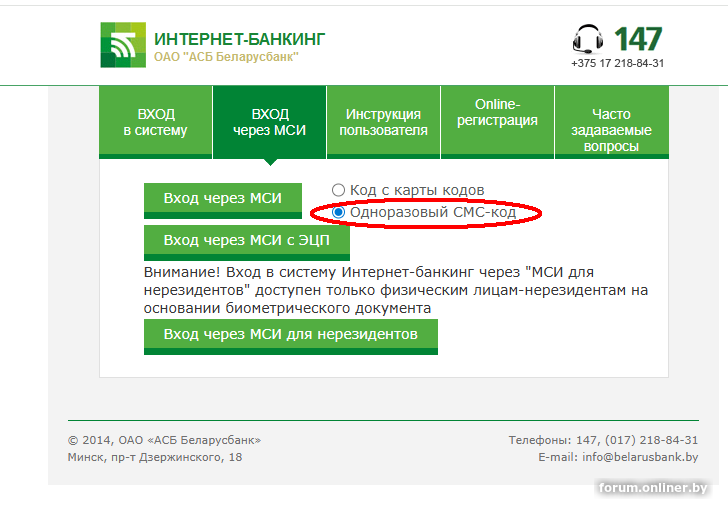Click the Телефоны: 147, (017) 218-84-31 footer line
Screen dimensions: 728x509
(x=603, y=440)
